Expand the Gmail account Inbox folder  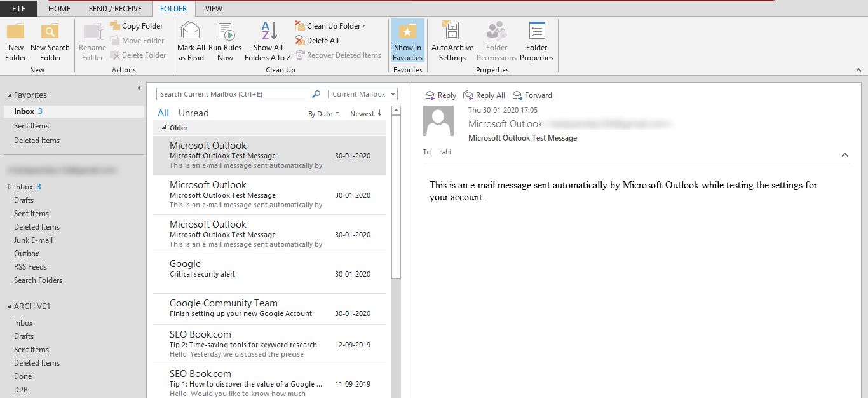[x=10, y=187]
